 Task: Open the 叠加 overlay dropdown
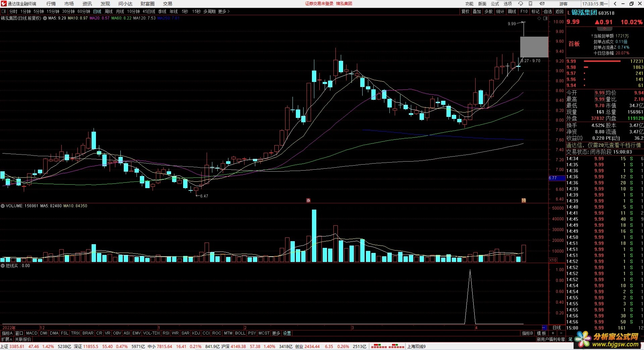[477, 11]
